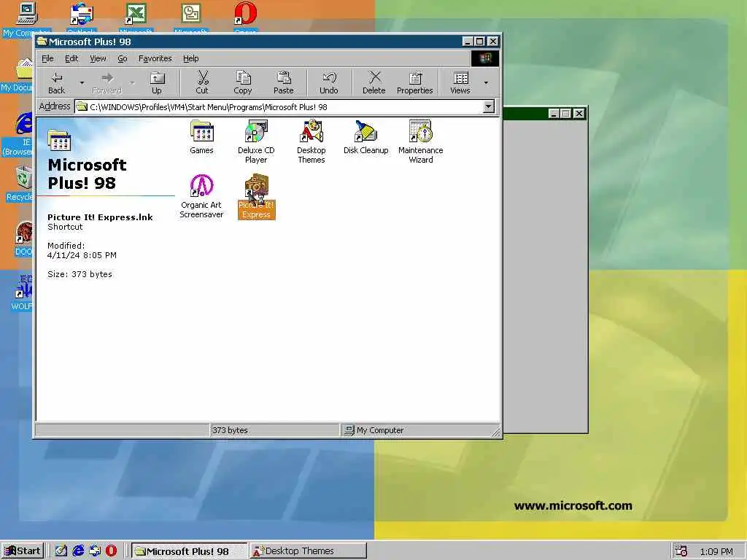Click the Copy toolbar icon

click(242, 83)
